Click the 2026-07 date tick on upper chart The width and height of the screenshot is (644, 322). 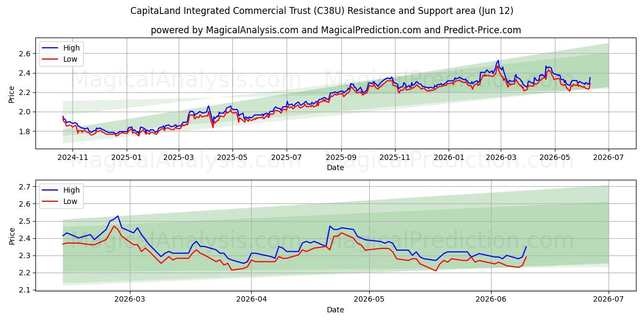[x=609, y=157]
